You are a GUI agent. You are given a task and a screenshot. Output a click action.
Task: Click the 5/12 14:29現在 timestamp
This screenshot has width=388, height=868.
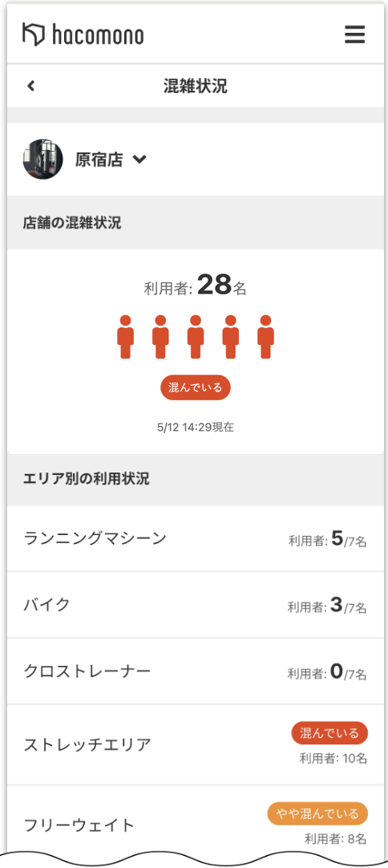pos(195,428)
